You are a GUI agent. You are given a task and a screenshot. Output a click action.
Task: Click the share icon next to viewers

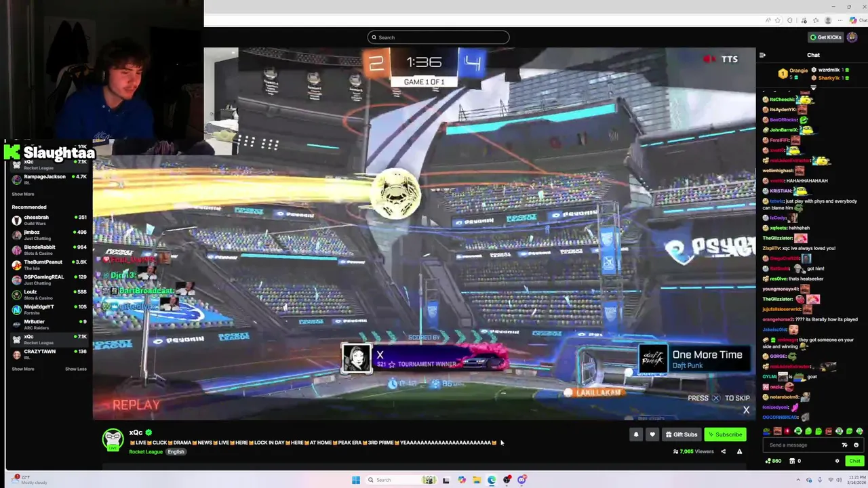[723, 451]
